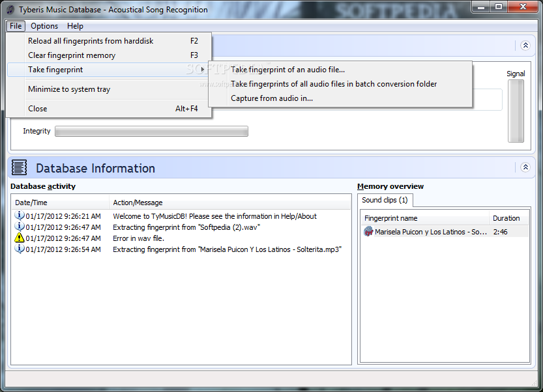543x392 pixels.
Task: Open the File menu
Action: (16, 26)
